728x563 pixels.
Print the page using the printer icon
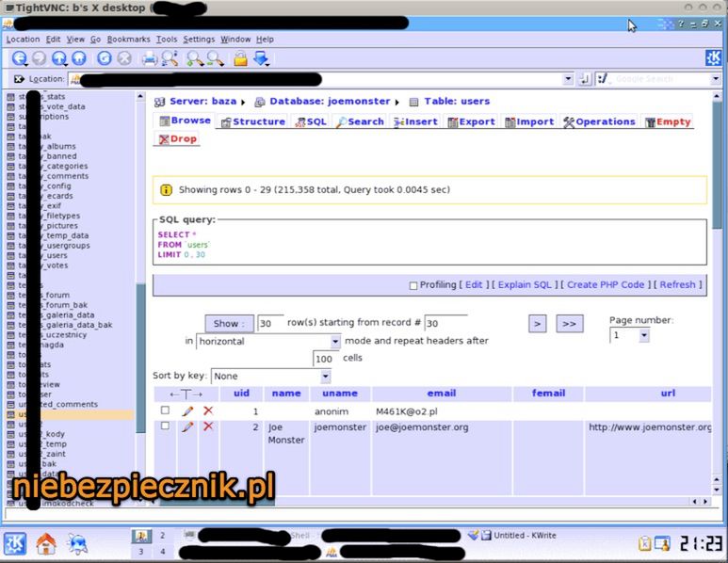pyautogui.click(x=150, y=59)
